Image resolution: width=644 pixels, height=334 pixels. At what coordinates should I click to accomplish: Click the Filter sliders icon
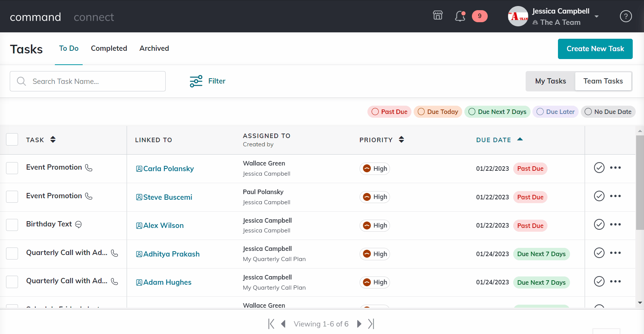[196, 81]
